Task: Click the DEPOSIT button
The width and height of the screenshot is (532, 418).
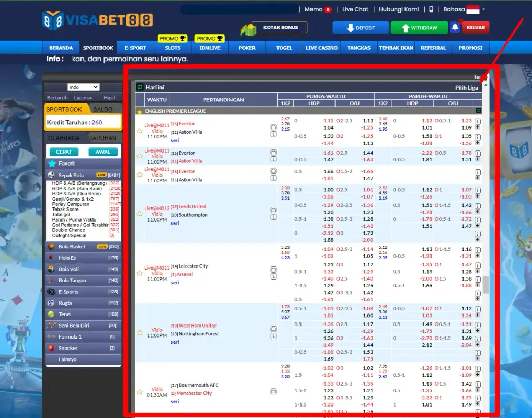Action: [x=361, y=28]
